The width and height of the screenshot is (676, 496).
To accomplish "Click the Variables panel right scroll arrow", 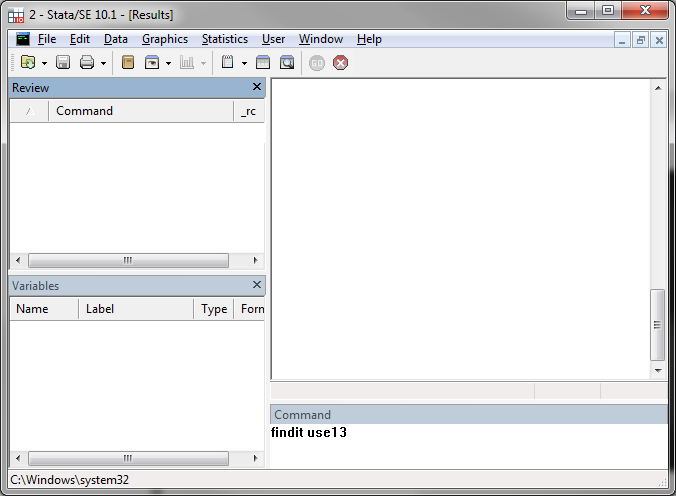I will 255,458.
